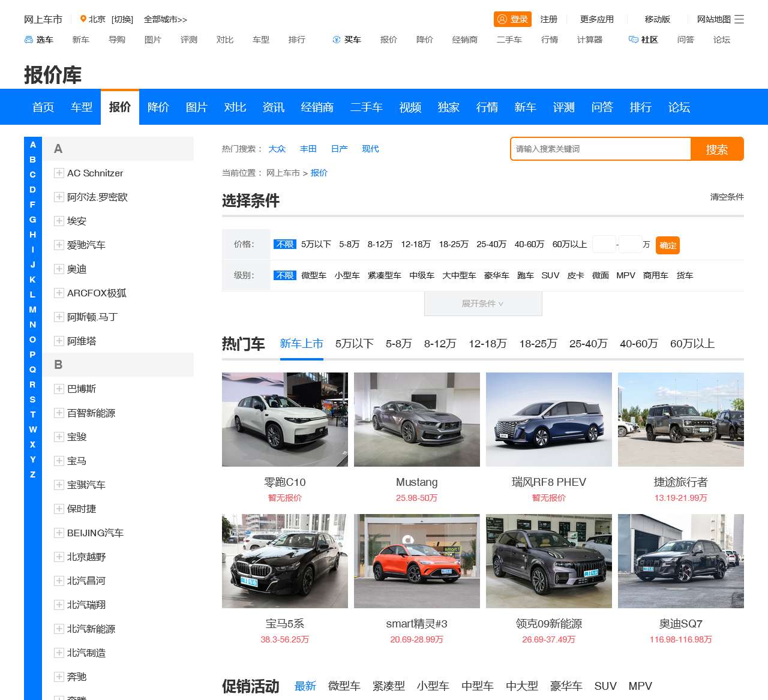This screenshot has height=700, width=768.
Task: Click the location pin icon beside 北京
Action: click(83, 19)
